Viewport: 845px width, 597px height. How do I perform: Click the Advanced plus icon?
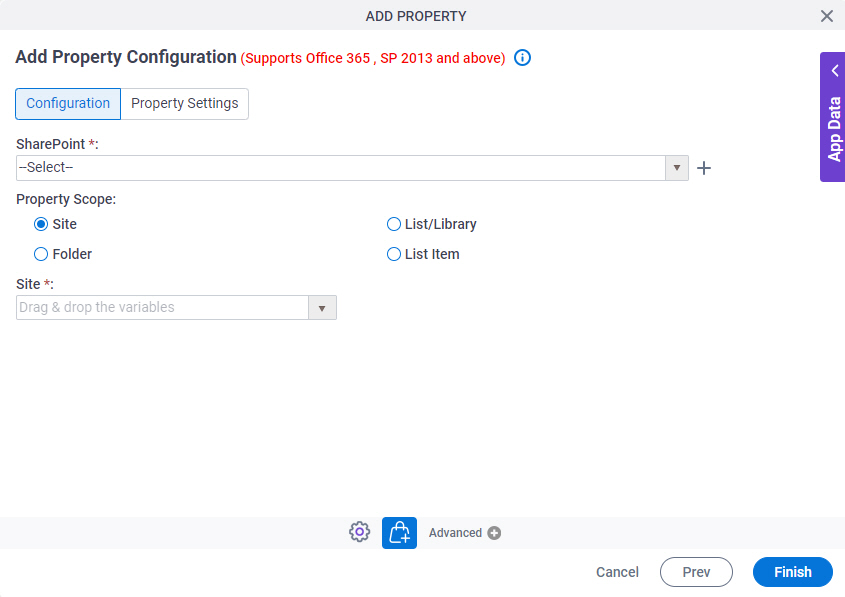(493, 532)
